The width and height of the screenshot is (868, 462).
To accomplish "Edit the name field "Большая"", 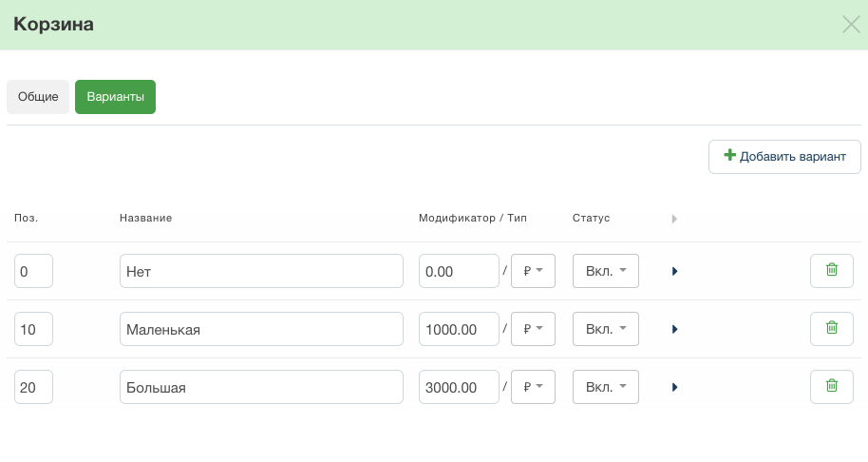I will pos(261,387).
